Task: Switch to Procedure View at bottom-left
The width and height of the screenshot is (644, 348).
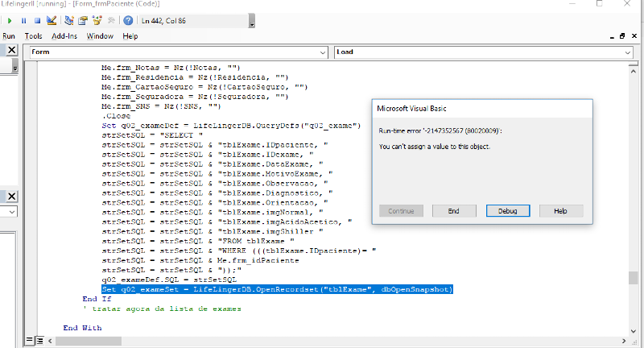Action: point(31,341)
